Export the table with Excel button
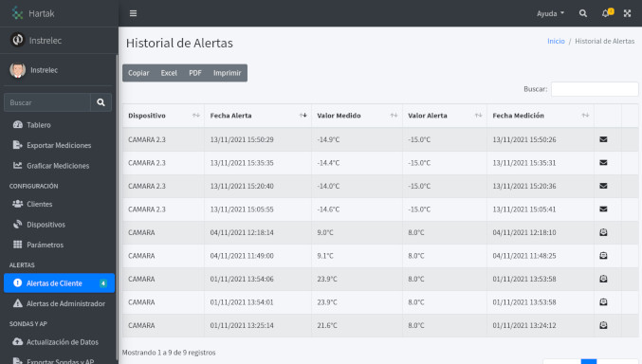Image resolution: width=642 pixels, height=364 pixels. coord(169,73)
